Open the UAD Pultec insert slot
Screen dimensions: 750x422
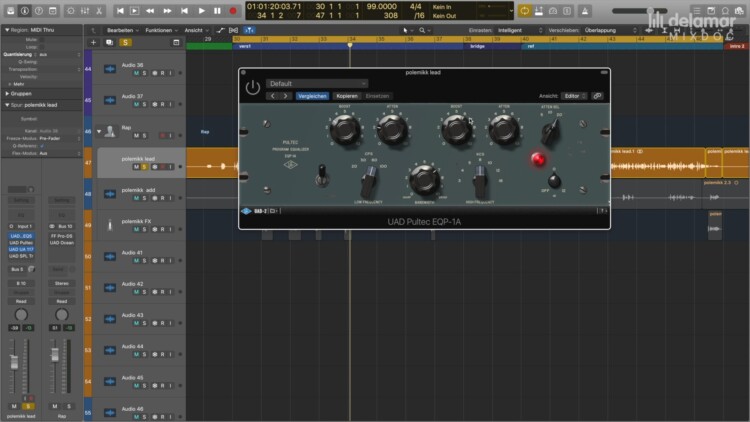[x=21, y=243]
